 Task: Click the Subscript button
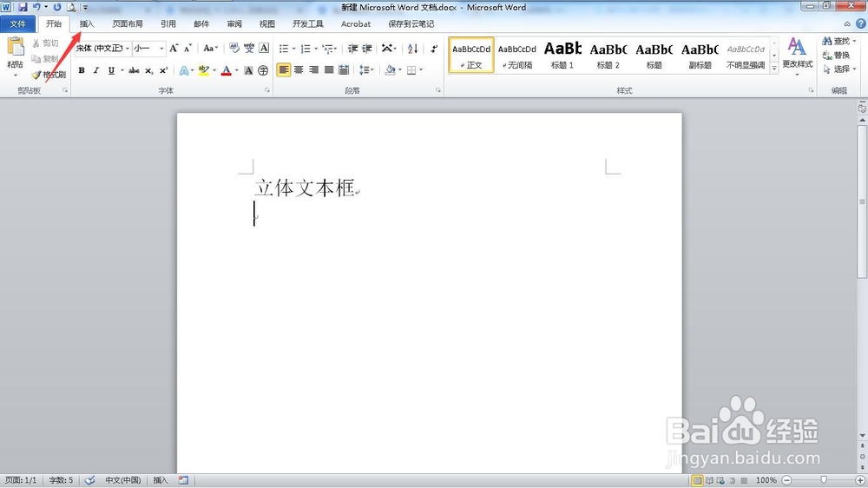tap(149, 70)
